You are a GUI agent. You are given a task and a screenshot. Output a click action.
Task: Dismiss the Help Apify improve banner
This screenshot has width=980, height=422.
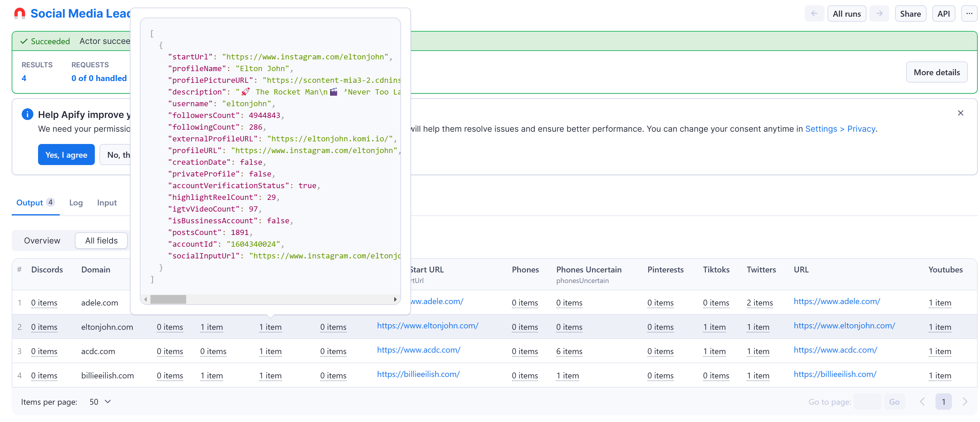[x=960, y=113]
